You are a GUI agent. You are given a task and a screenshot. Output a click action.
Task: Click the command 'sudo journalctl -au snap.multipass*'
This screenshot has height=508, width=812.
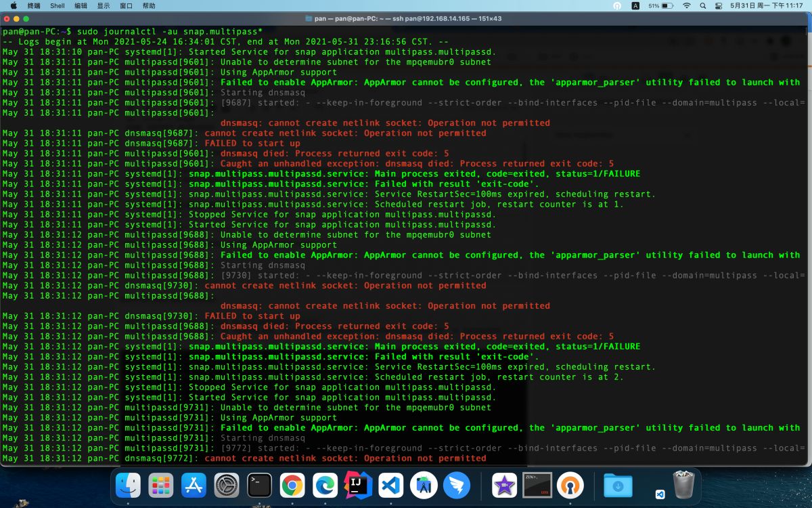coord(171,31)
